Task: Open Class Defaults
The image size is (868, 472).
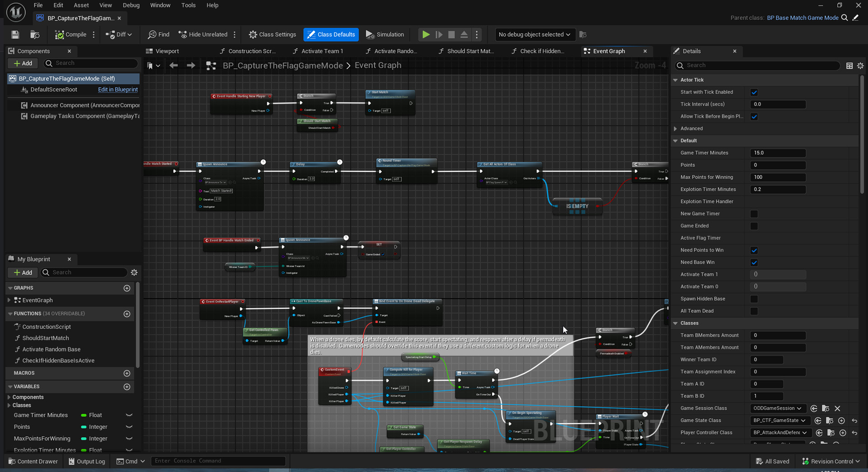Action: coord(331,34)
